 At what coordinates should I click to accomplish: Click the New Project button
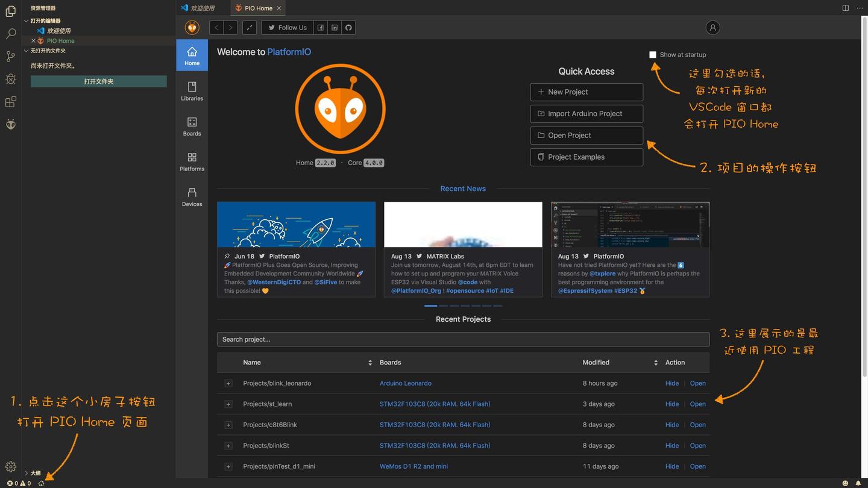tap(586, 92)
